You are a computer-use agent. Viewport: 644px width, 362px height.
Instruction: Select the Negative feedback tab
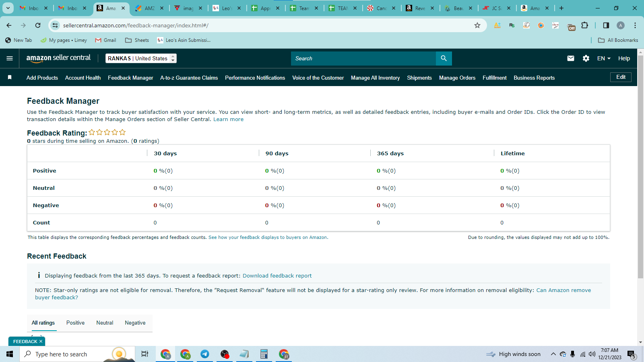point(135,323)
